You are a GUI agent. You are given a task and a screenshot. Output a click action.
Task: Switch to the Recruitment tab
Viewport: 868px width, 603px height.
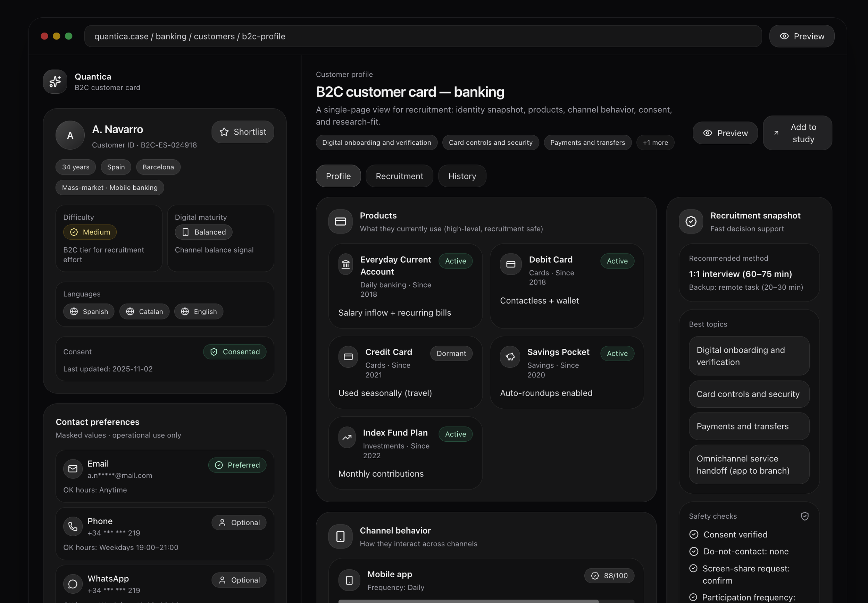(399, 176)
